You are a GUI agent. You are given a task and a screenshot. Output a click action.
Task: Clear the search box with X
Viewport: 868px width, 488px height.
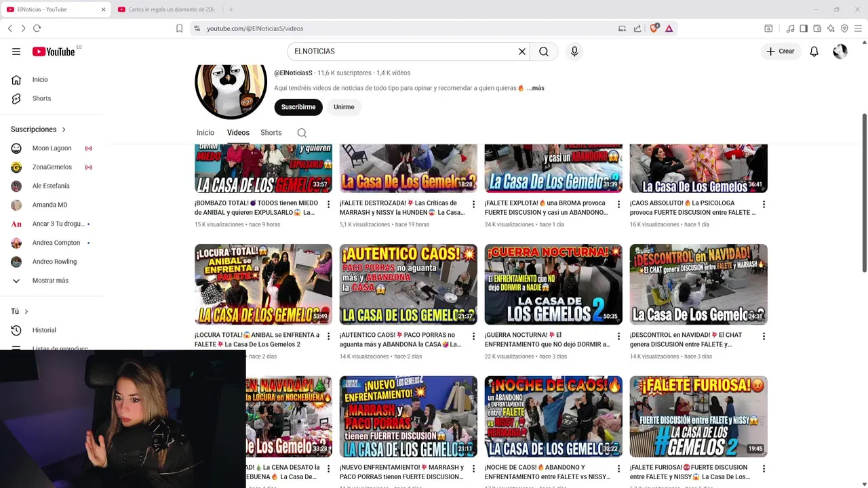[x=522, y=52]
